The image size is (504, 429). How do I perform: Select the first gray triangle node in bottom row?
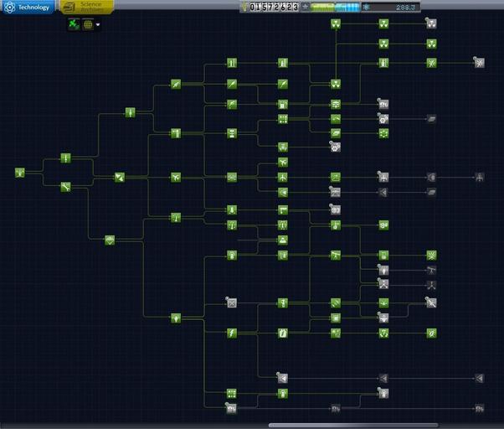pos(283,378)
